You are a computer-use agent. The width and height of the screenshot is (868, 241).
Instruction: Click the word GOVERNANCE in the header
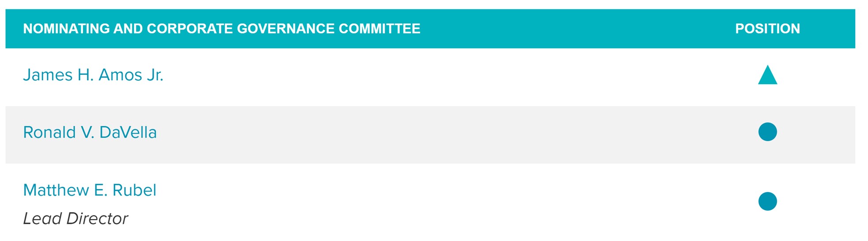click(286, 29)
